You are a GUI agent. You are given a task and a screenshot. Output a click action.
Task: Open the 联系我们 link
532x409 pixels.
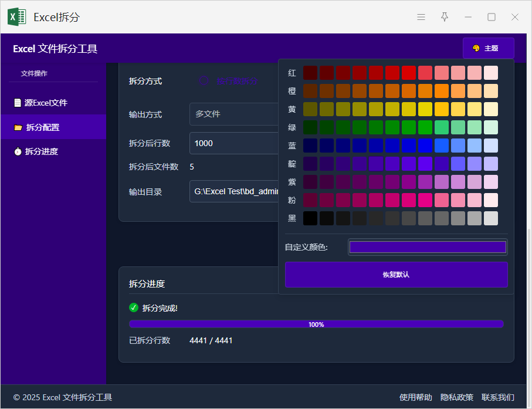(498, 397)
